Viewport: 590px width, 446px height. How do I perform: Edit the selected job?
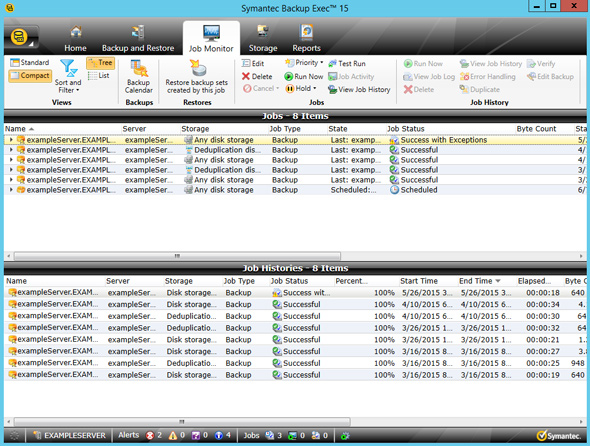[x=253, y=64]
